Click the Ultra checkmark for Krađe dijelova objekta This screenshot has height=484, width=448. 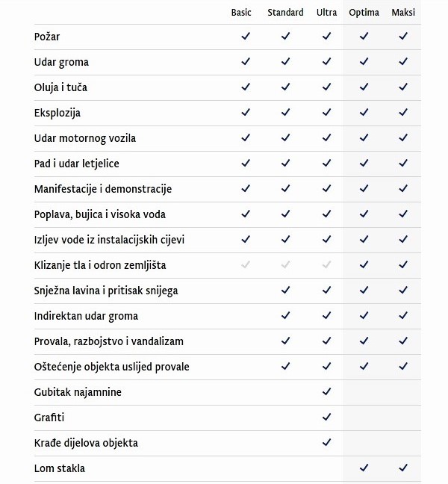326,442
